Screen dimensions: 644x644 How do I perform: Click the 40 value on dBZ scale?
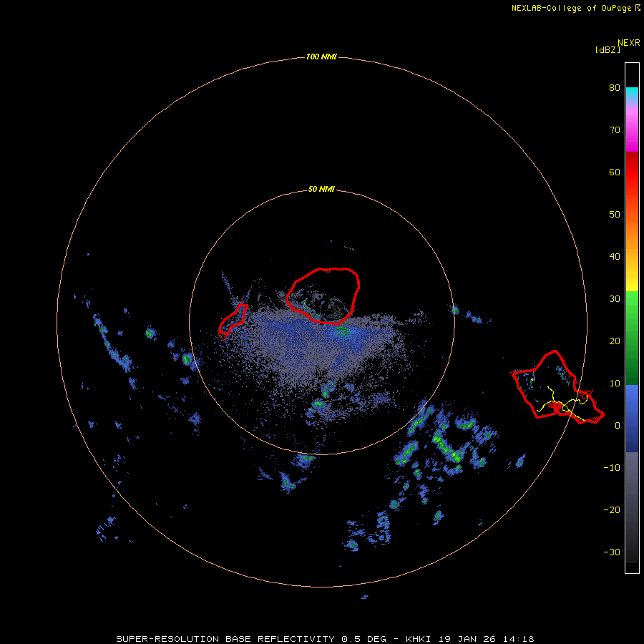[615, 257]
